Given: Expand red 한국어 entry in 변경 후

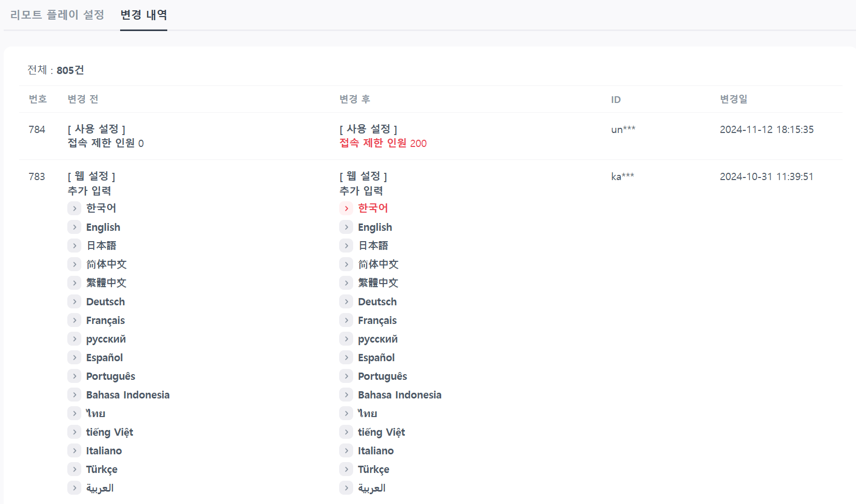Looking at the screenshot, I should coord(346,208).
